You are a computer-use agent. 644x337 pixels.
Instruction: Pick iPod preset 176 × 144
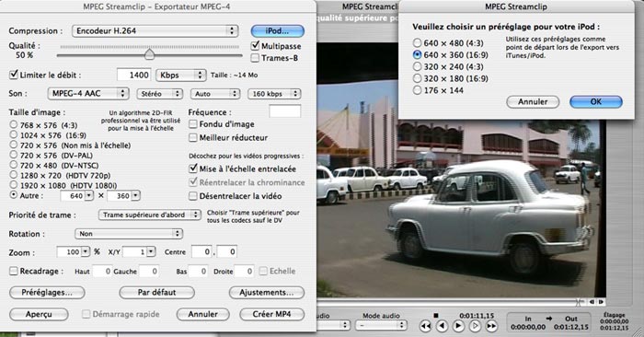click(418, 90)
